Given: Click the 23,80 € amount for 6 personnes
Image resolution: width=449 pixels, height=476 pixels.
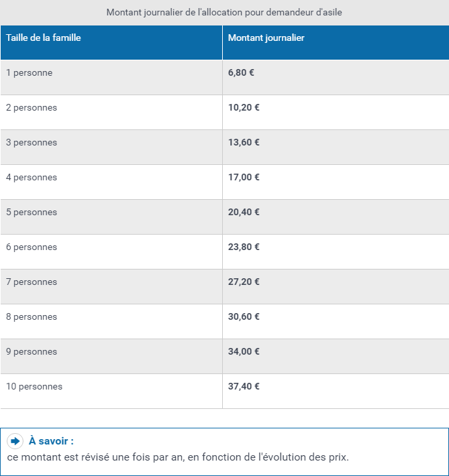Looking at the screenshot, I should click(x=244, y=247).
